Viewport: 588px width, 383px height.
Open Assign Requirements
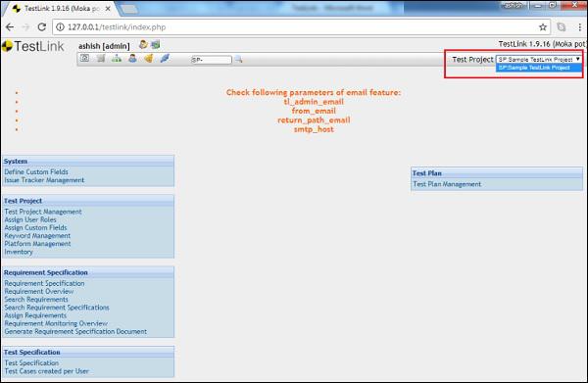(x=35, y=315)
